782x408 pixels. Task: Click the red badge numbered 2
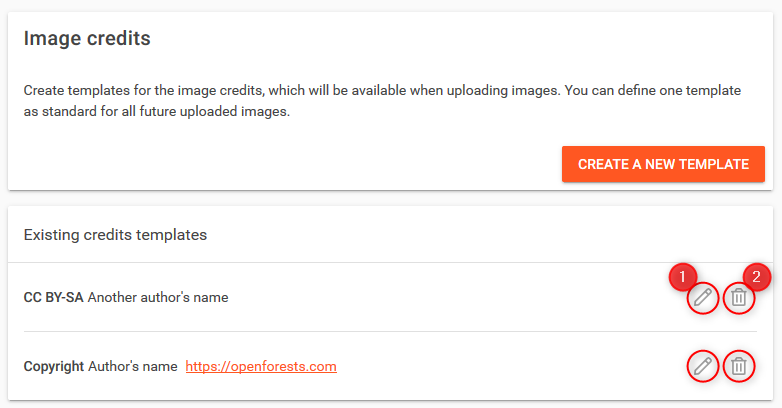pyautogui.click(x=756, y=276)
